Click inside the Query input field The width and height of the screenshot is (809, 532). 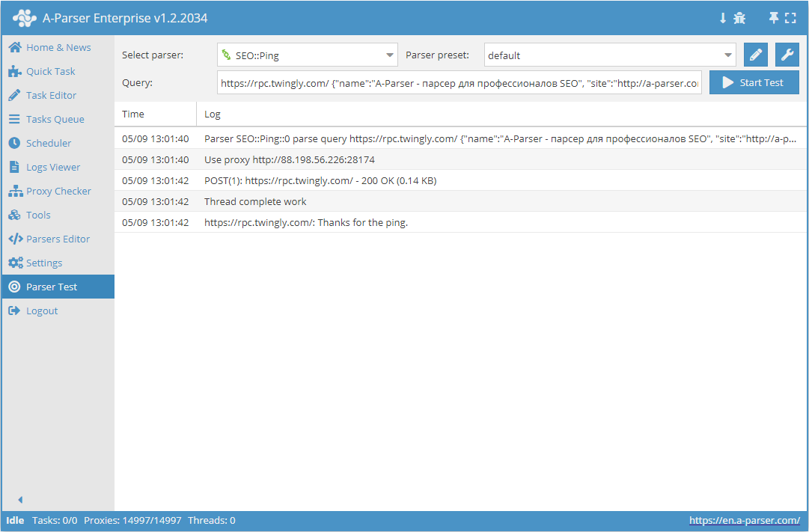point(459,83)
